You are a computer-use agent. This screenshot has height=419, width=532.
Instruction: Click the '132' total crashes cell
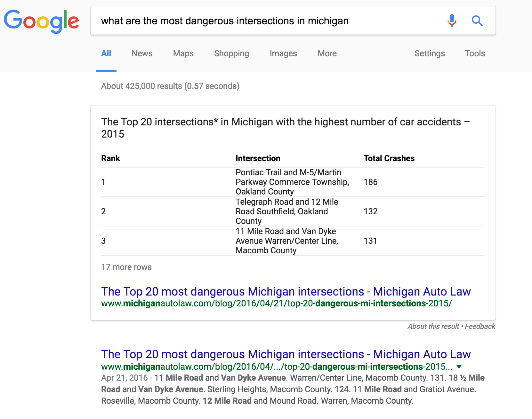pos(371,211)
